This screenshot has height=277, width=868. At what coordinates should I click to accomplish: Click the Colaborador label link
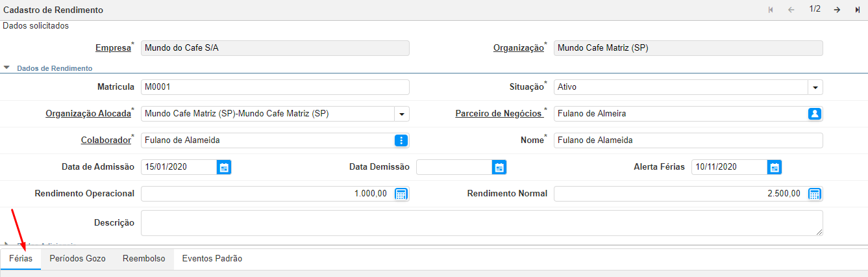pos(106,140)
